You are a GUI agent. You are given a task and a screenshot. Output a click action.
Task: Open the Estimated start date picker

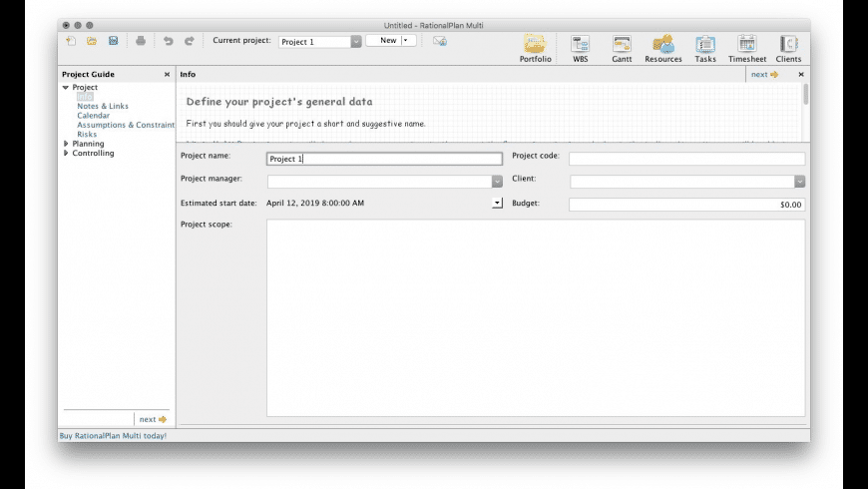(x=497, y=204)
